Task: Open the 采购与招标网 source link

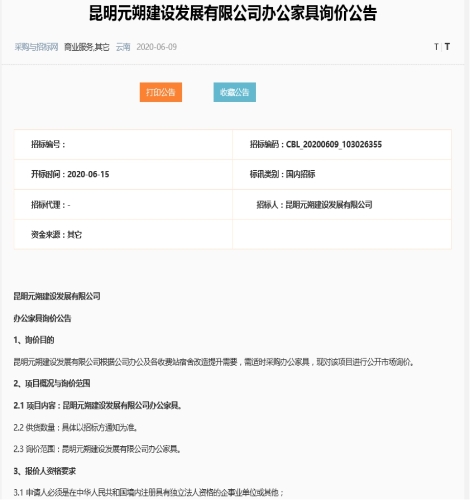Action: point(36,47)
